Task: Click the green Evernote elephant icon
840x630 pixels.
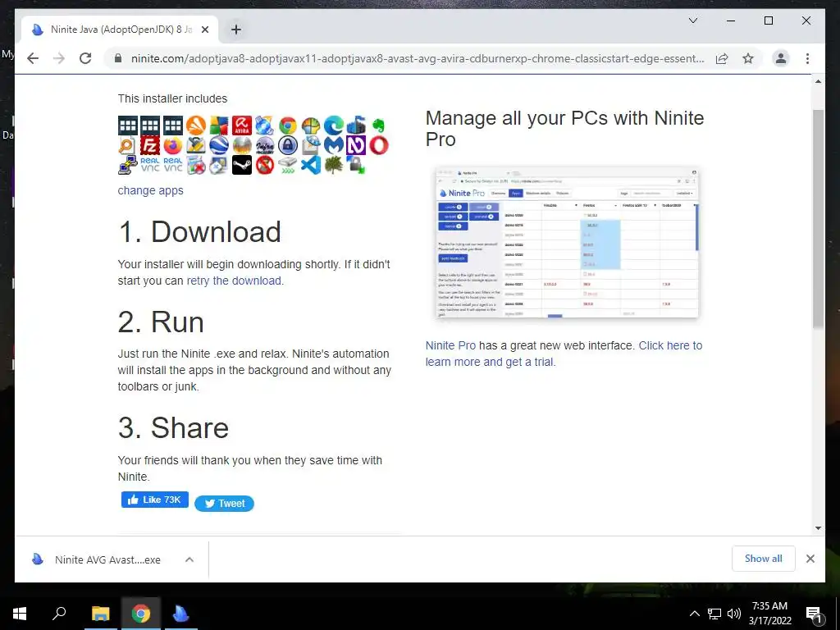Action: [379, 126]
